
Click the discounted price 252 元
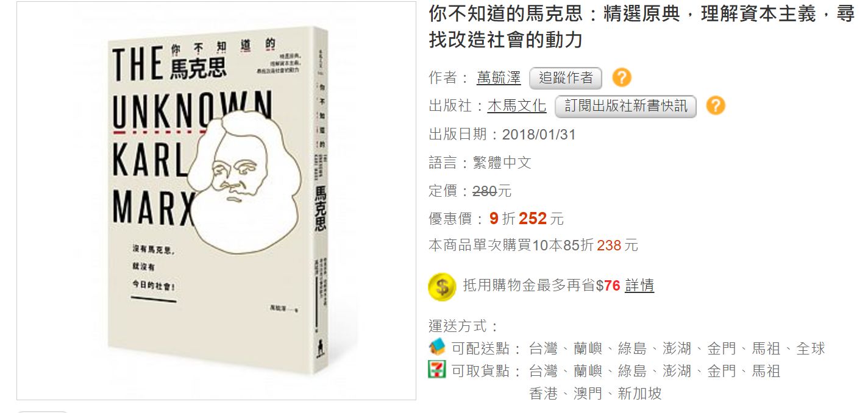(541, 218)
